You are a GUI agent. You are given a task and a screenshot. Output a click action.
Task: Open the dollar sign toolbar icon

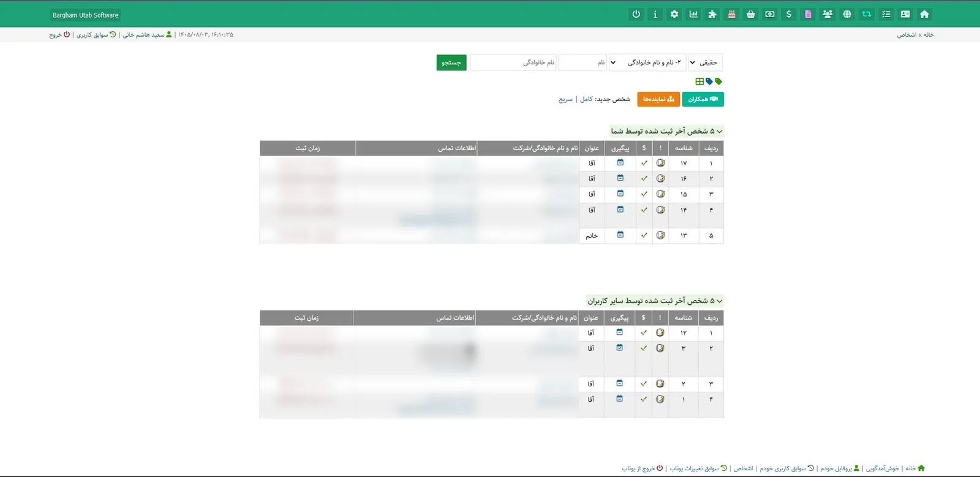(789, 15)
